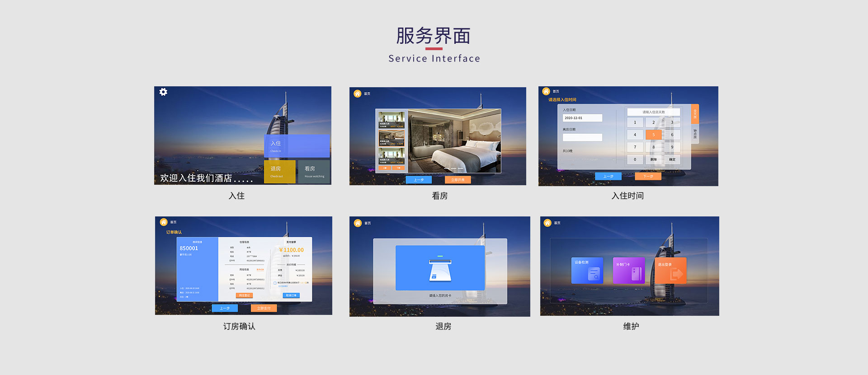The image size is (868, 375).
Task: Tap keypad digit 2
Action: (653, 122)
